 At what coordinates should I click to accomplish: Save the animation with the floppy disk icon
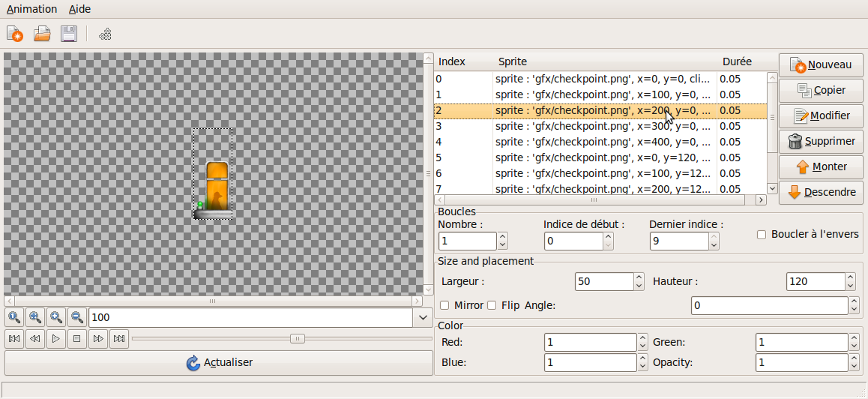[x=69, y=34]
